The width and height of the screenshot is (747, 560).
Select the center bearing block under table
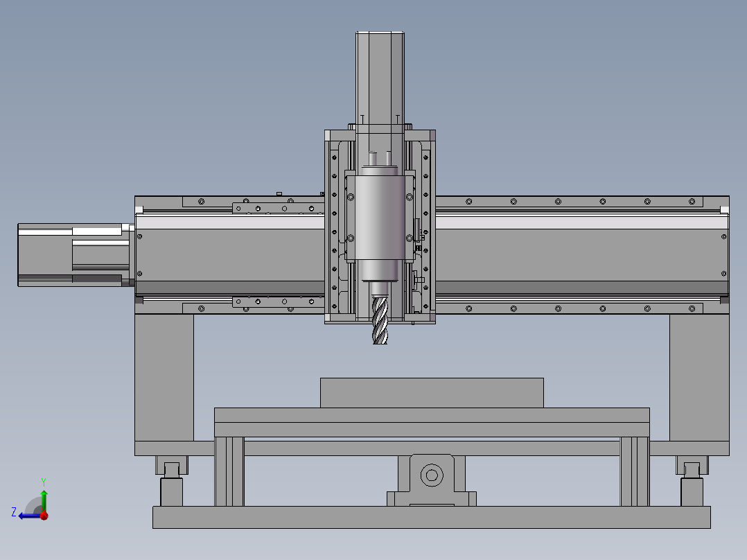pyautogui.click(x=432, y=480)
